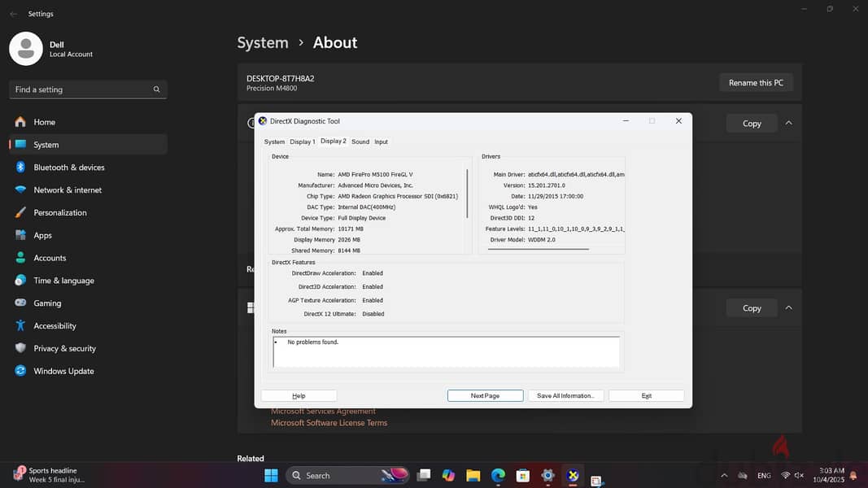Click the search magnifier in Find a setting
Image resolution: width=868 pixels, height=488 pixels.
pos(157,89)
